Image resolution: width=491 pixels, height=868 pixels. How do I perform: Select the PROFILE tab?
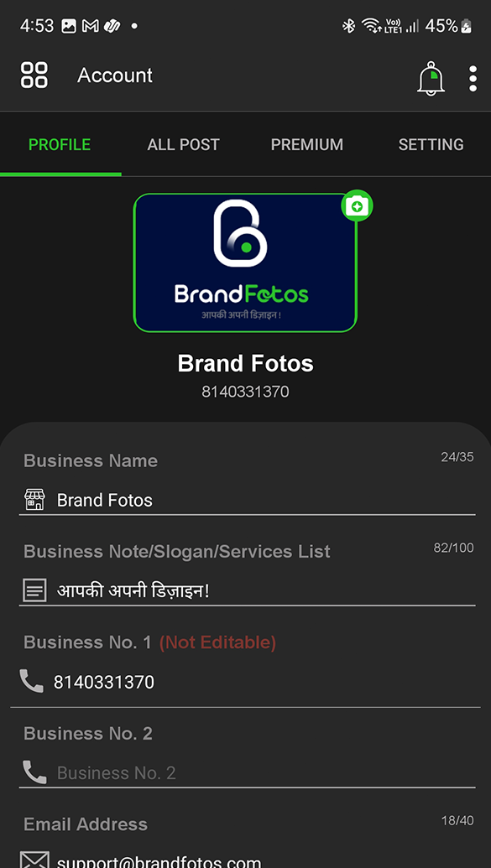(x=60, y=144)
